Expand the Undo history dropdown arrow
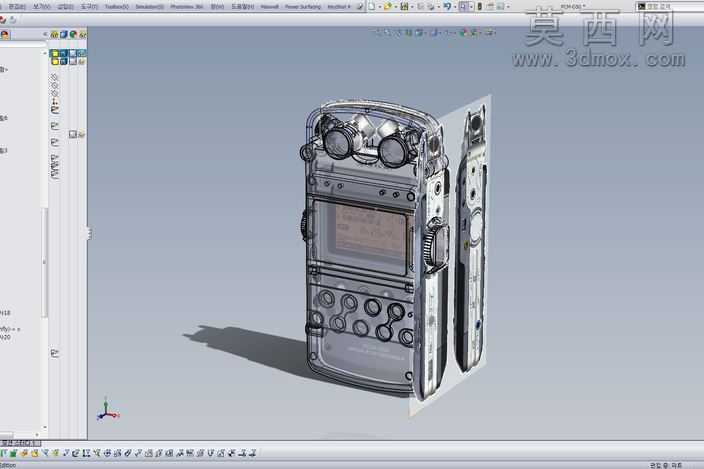This screenshot has height=469, width=704. 455,7
